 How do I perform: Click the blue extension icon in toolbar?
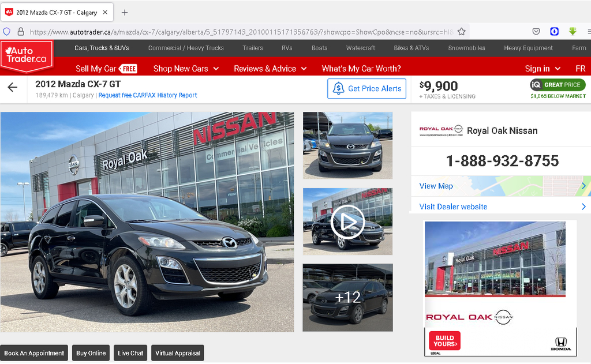(x=554, y=32)
